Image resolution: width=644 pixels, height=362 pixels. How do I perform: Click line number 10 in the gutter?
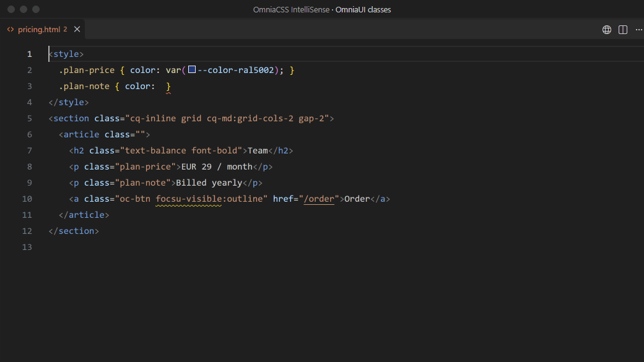27,199
